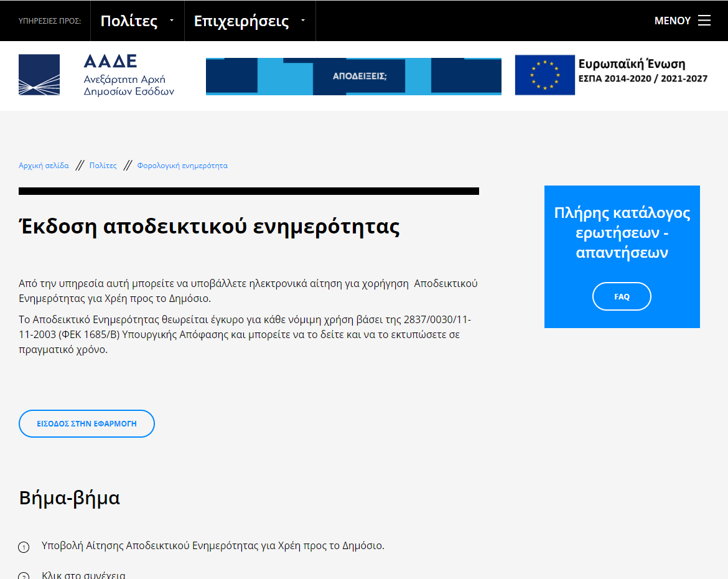This screenshot has width=728, height=579.
Task: Click the Ανεξάρτητη Αρχή Δημοσίων Εσόδων text
Action: 129,85
